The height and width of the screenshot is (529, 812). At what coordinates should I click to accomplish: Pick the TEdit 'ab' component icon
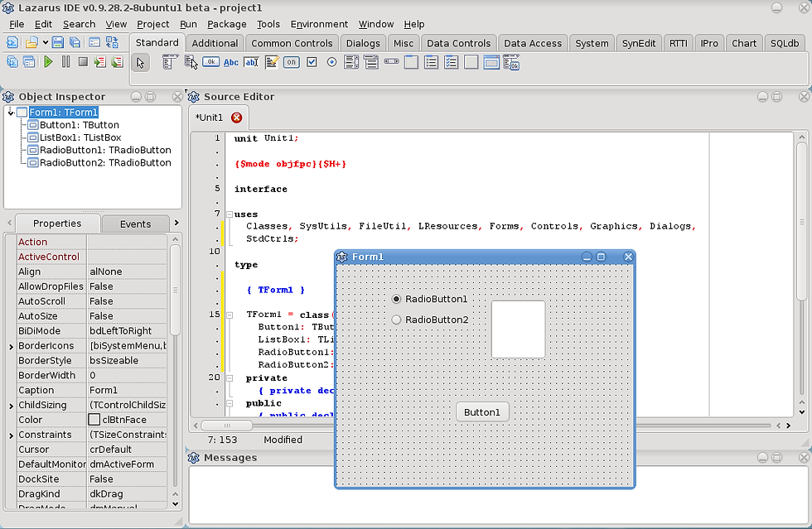click(x=251, y=63)
